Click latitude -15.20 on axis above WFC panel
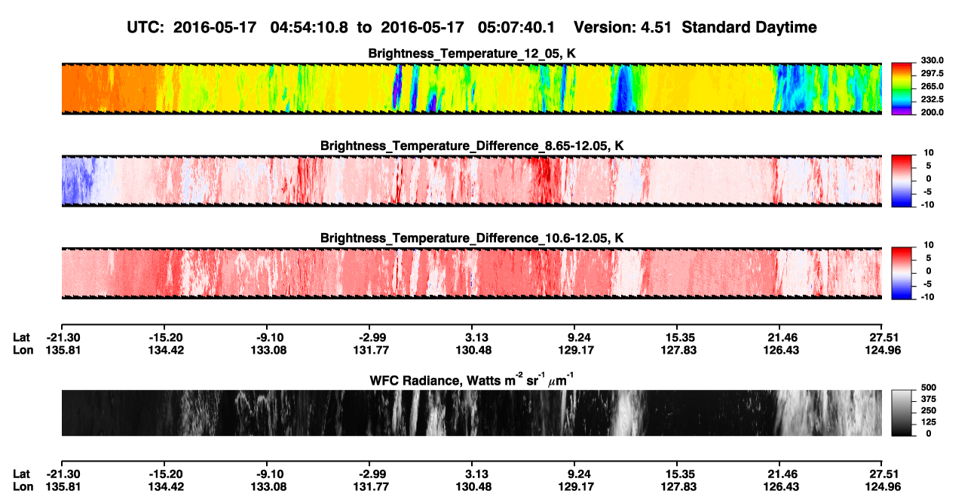This screenshot has width=980, height=503. (166, 338)
